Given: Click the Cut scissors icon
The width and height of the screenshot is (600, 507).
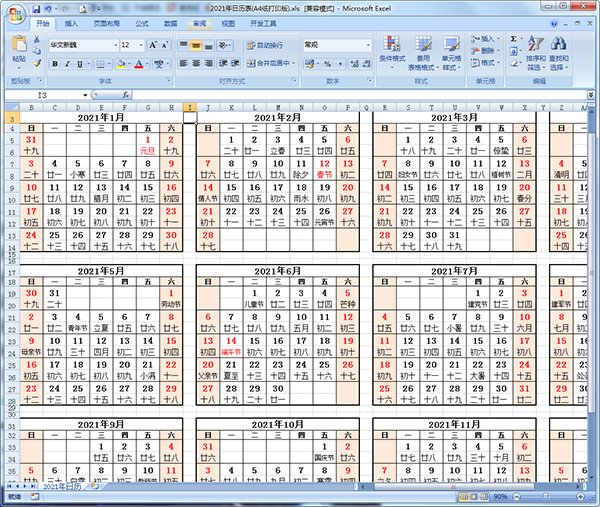Looking at the screenshot, I should (37, 39).
